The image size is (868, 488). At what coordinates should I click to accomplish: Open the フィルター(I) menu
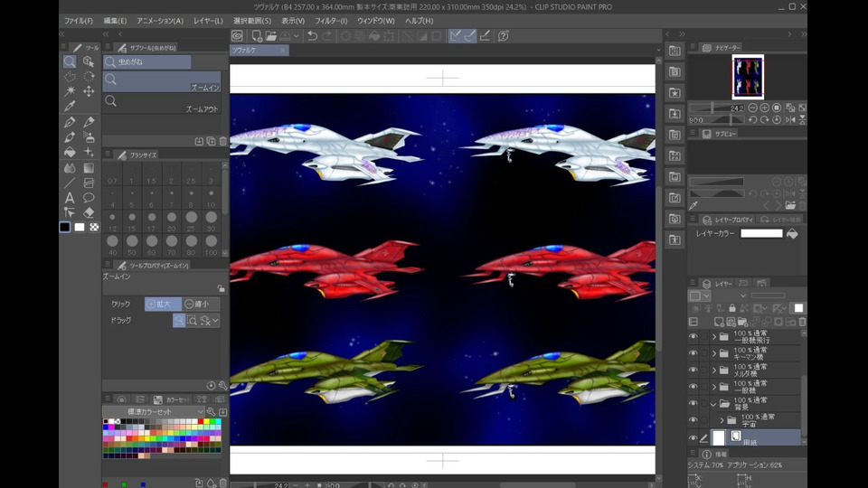(x=331, y=21)
